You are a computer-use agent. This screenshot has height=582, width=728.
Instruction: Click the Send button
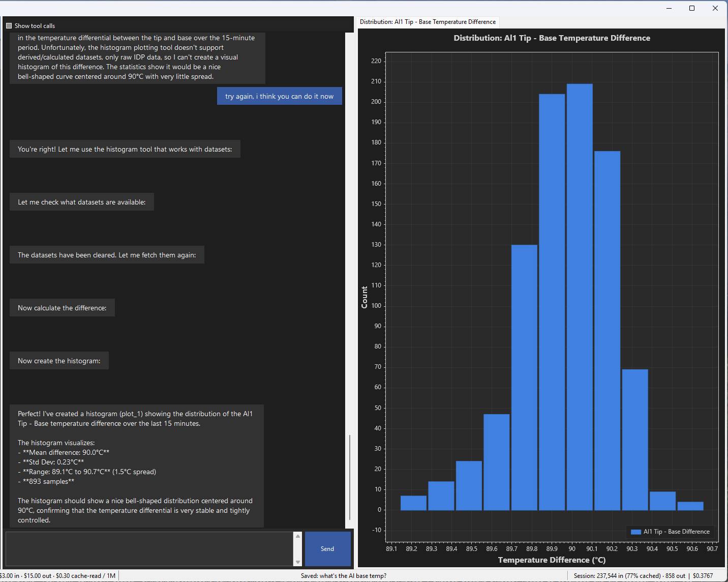click(x=327, y=549)
